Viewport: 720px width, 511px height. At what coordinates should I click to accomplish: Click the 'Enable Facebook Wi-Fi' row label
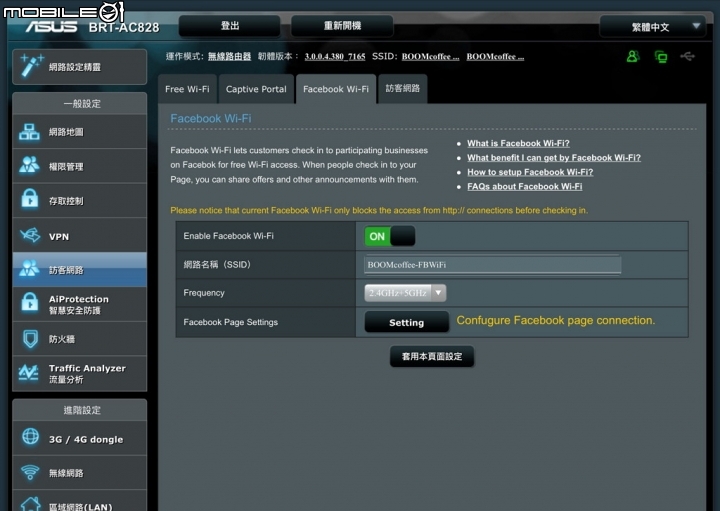[x=228, y=236]
